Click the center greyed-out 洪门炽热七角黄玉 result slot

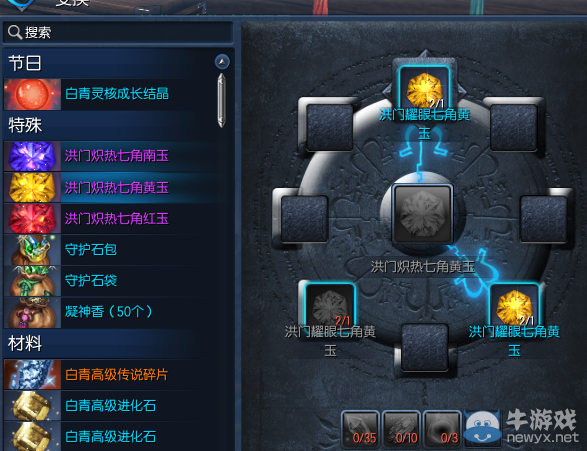coord(423,214)
